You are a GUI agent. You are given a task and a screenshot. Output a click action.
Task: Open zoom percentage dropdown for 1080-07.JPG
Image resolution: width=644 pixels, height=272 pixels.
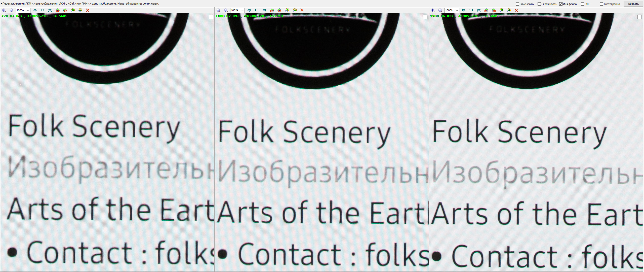click(237, 10)
